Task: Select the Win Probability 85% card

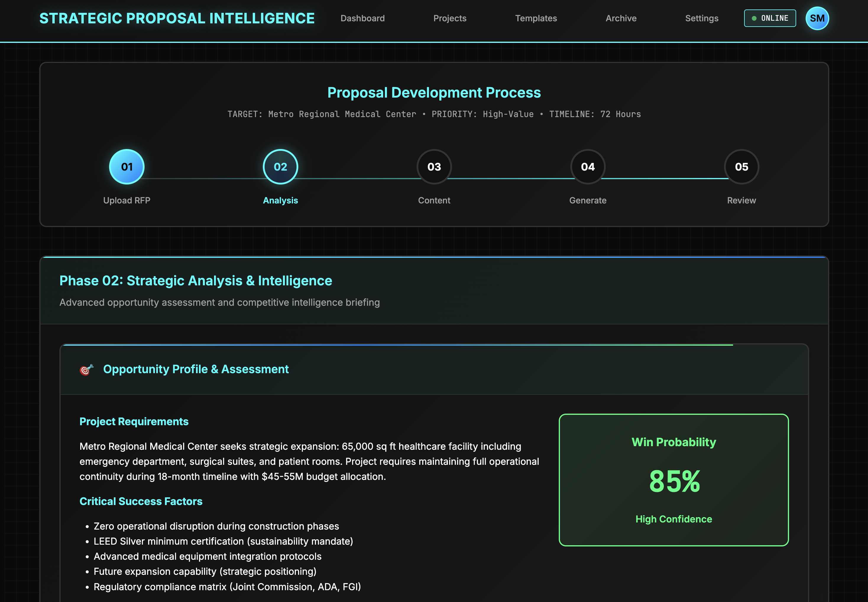Action: click(x=673, y=480)
